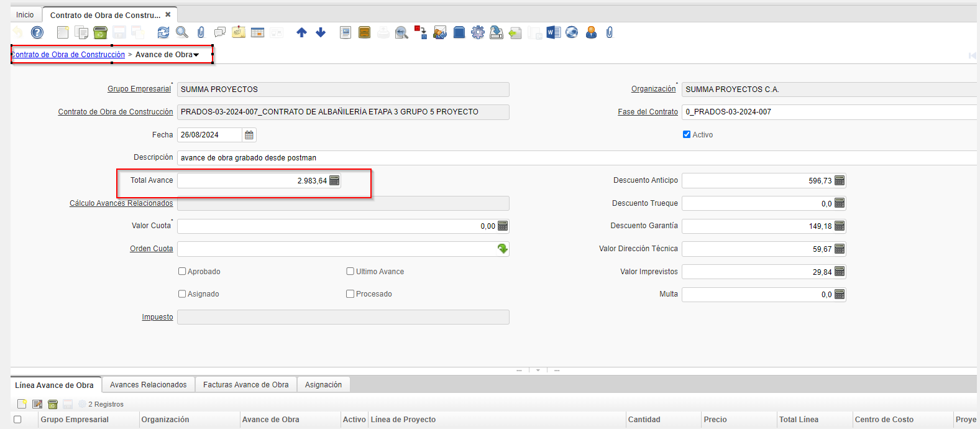
Task: Click the Fase del Contrato label link
Action: tap(648, 112)
